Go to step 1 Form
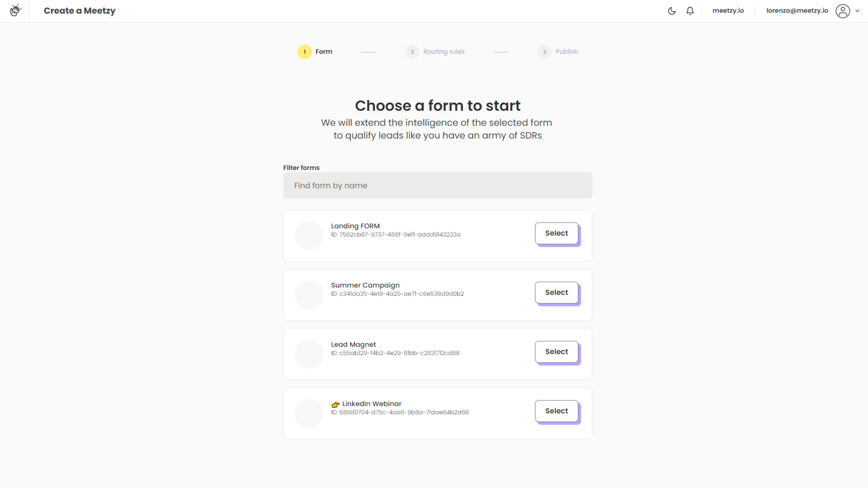Screen dimensions: 868x488 click(x=315, y=52)
